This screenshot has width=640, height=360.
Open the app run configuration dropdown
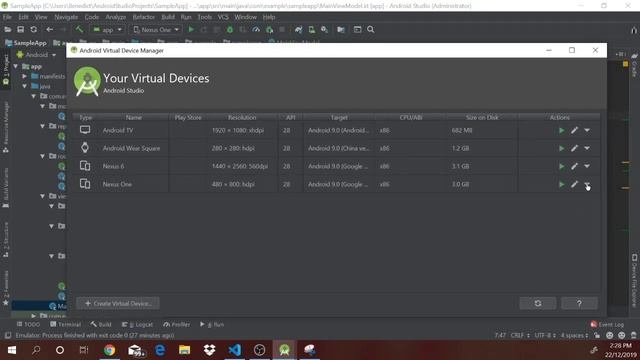107,30
